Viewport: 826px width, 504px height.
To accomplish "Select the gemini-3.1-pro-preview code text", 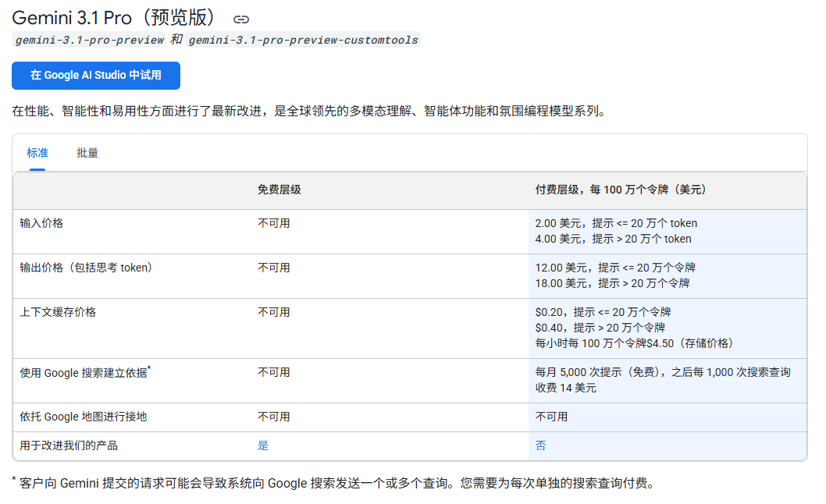I will [90, 40].
